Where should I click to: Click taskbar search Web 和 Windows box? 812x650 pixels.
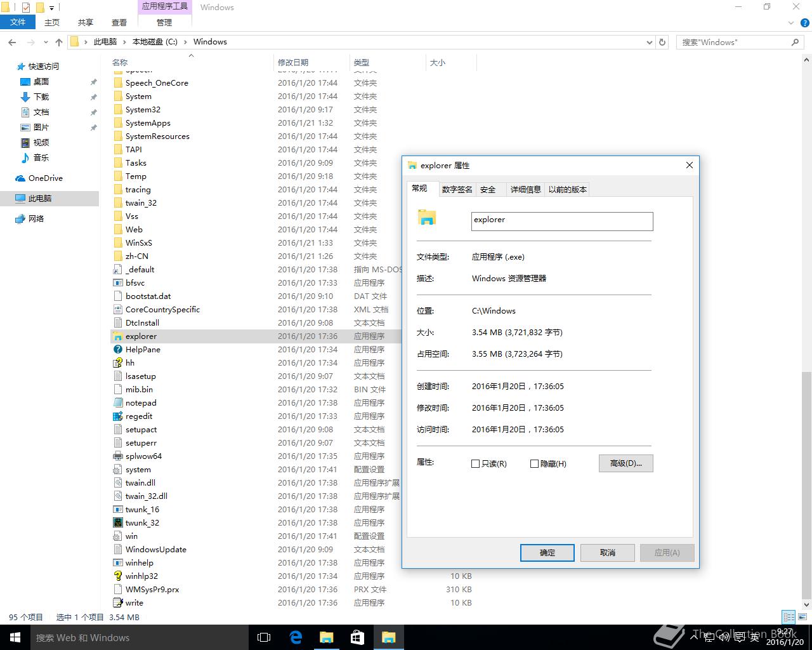pos(140,637)
